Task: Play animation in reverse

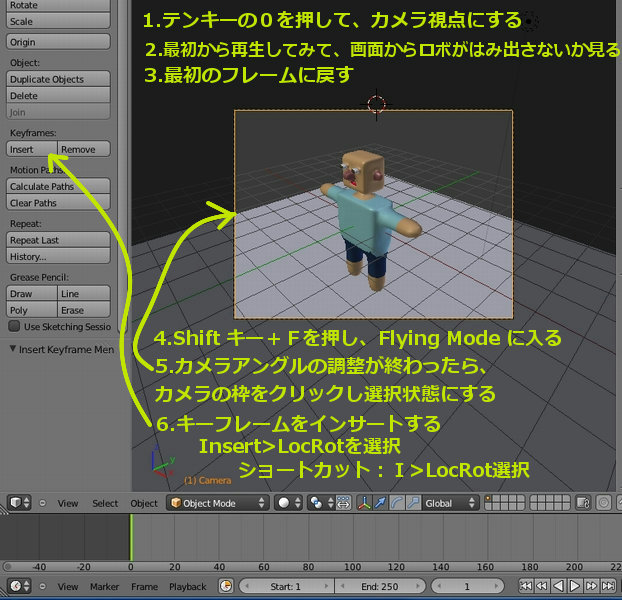Action: (558, 586)
